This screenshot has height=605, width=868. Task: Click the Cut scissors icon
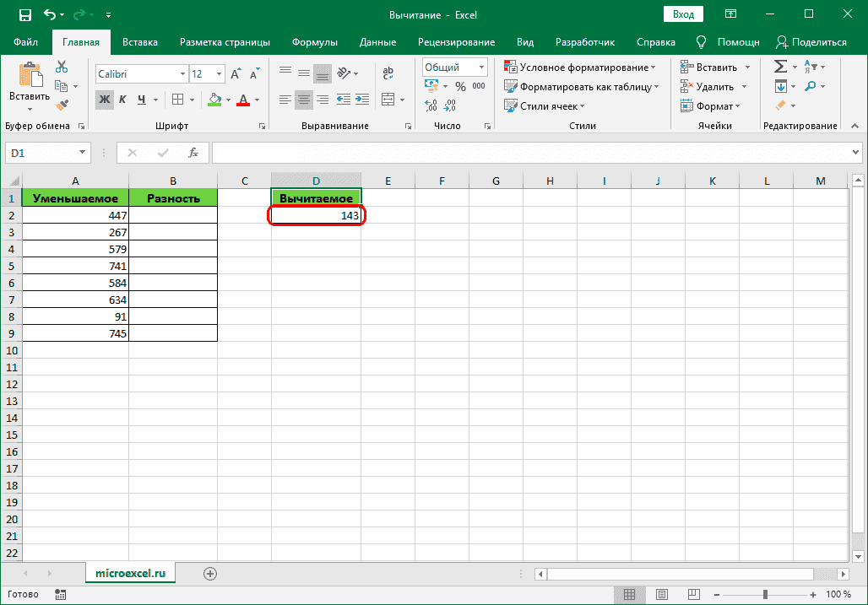click(62, 68)
